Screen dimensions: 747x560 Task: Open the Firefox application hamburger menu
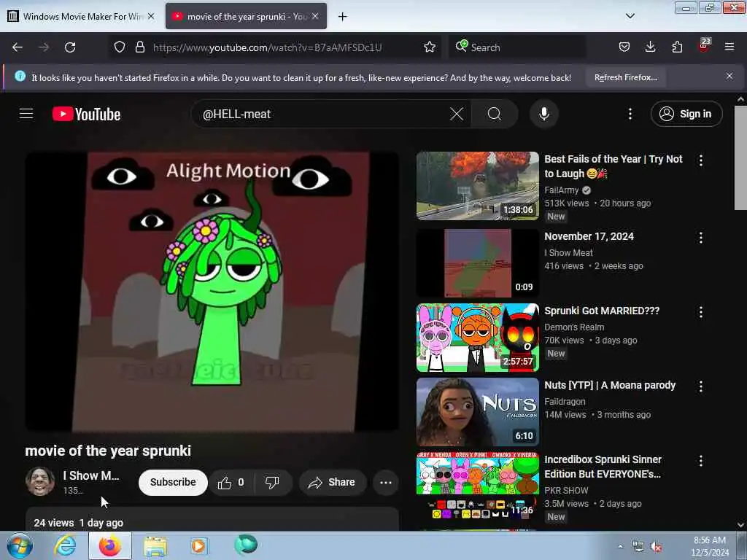click(729, 47)
